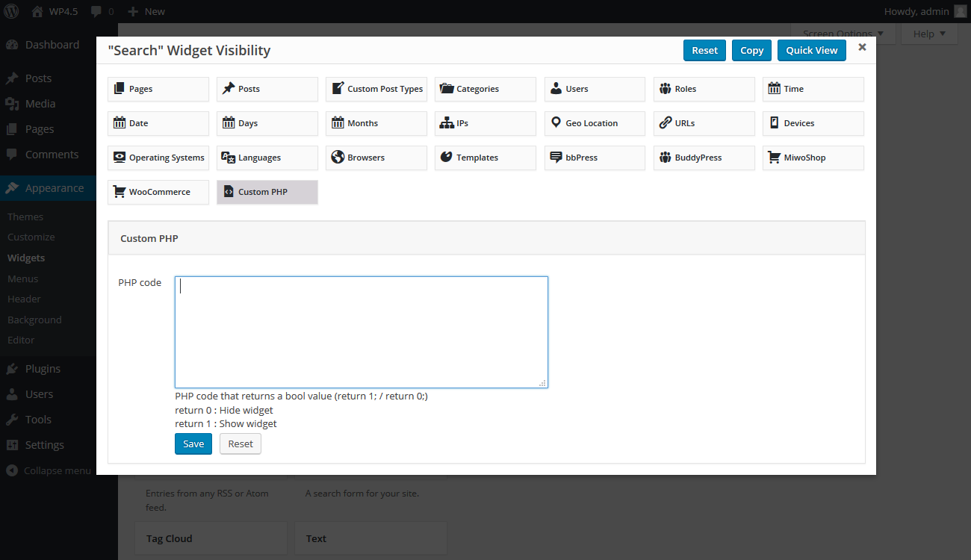This screenshot has height=560, width=971.
Task: Click the Date calendar icon
Action: pos(120,122)
